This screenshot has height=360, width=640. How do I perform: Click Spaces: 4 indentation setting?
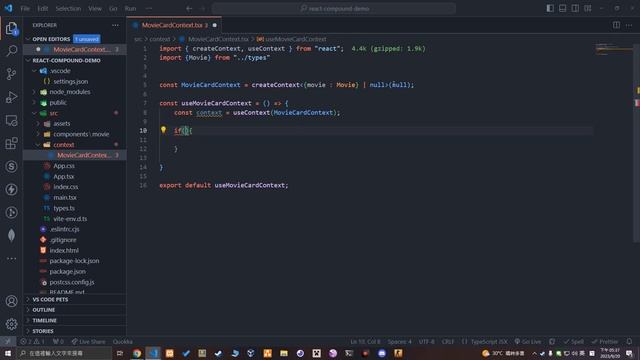[400, 341]
